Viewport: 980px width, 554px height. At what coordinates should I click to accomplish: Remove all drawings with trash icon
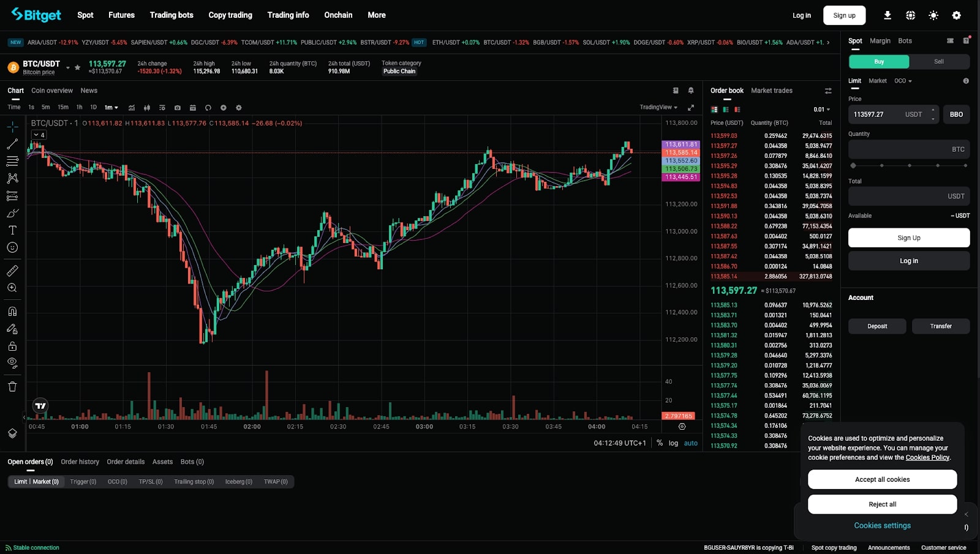(12, 386)
